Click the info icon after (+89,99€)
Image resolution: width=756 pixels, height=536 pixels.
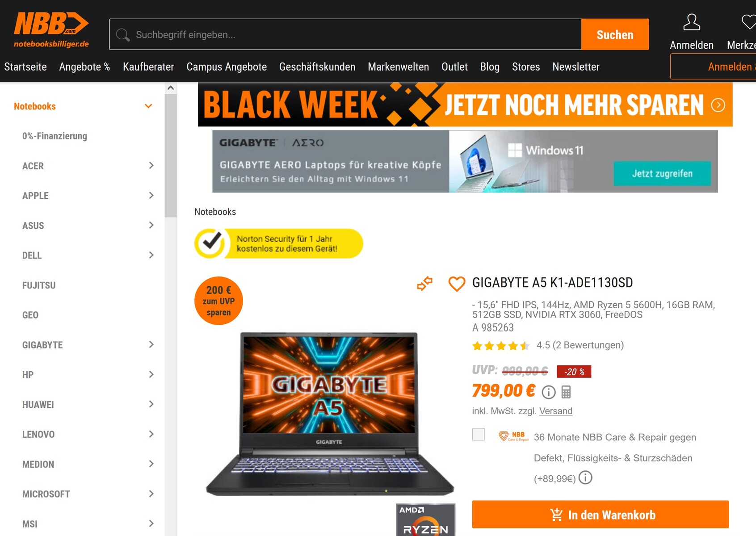point(585,477)
